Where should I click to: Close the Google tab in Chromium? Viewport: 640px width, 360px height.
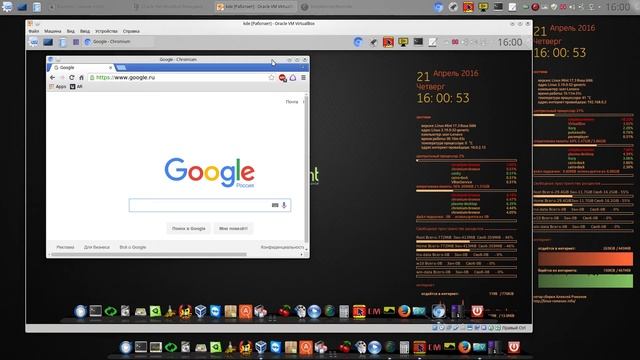coord(110,68)
